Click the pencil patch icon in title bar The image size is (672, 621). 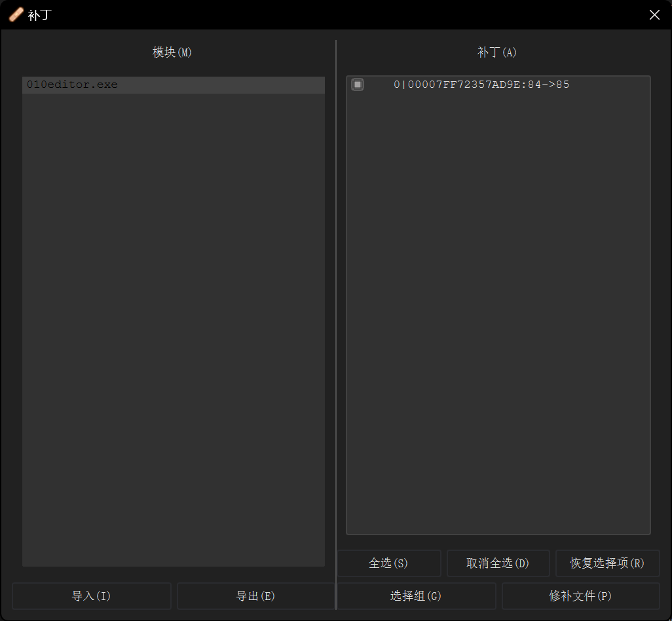point(16,14)
